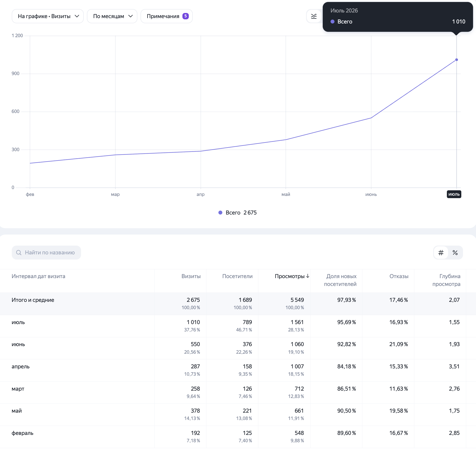The height and width of the screenshot is (453, 476).
Task: Click the chart type lines icon
Action: pos(314,16)
